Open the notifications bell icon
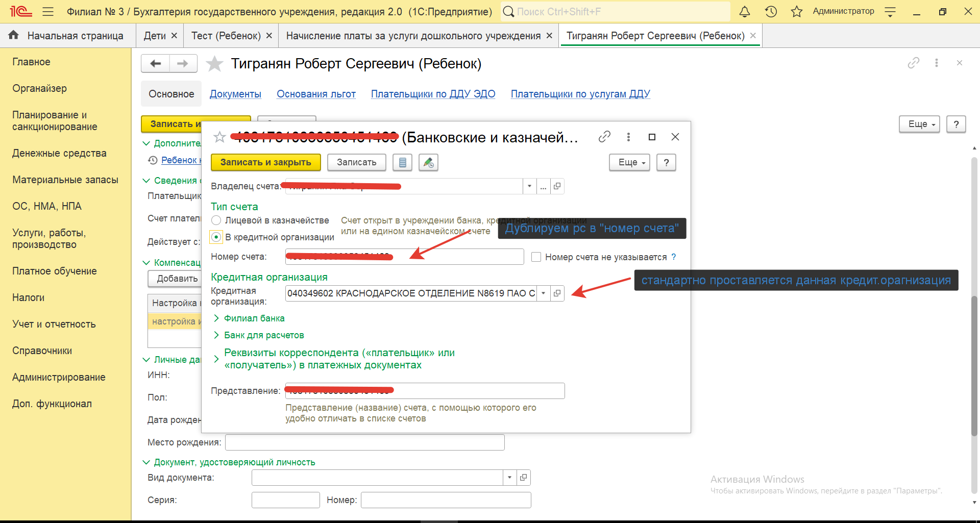Screen dimensions: 980x523 [x=745, y=12]
